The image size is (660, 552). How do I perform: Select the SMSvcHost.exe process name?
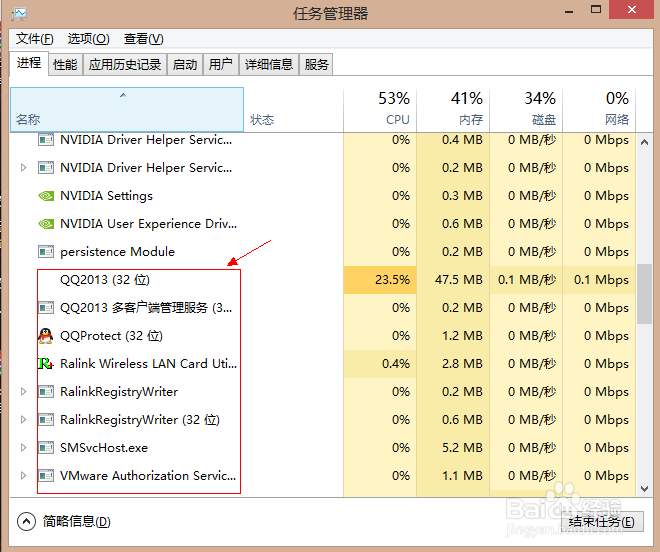pyautogui.click(x=104, y=448)
